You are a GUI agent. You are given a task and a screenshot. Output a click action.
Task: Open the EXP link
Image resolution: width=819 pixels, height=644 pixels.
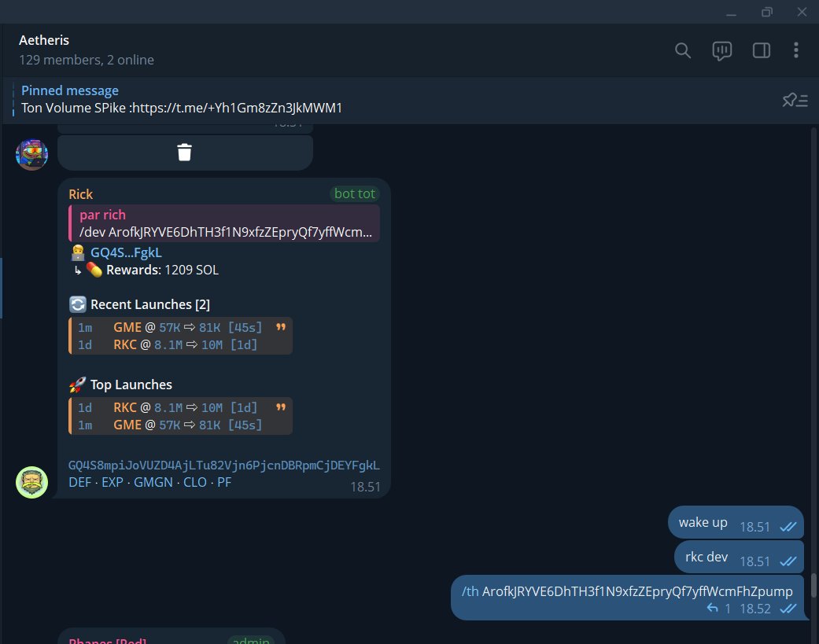[x=113, y=482]
